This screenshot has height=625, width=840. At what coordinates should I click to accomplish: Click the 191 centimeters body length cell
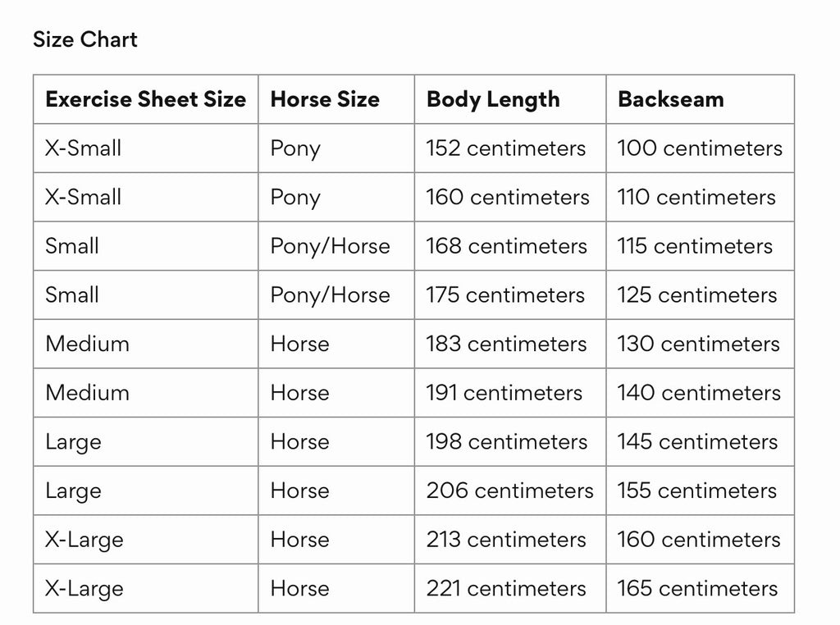click(510, 393)
